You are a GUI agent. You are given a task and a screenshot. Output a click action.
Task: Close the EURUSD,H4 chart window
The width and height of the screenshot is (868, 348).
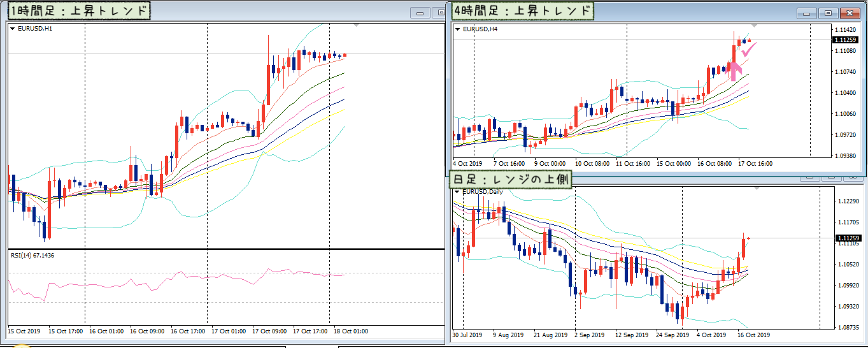(850, 12)
